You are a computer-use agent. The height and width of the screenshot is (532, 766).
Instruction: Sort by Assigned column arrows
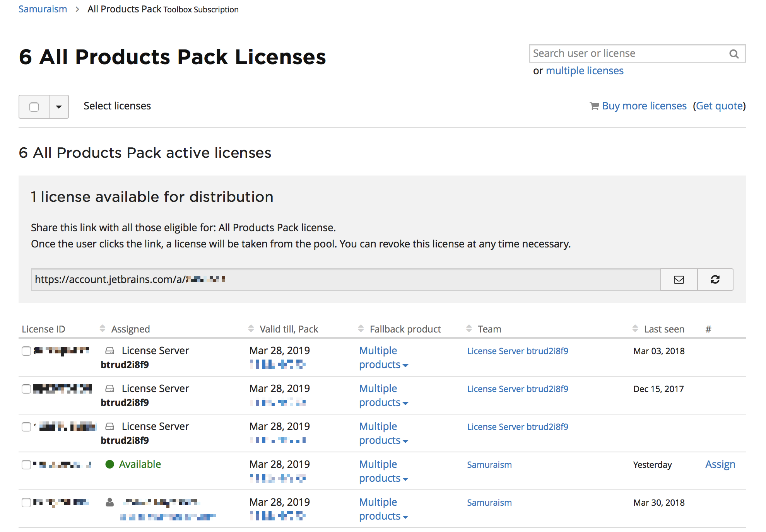point(251,329)
